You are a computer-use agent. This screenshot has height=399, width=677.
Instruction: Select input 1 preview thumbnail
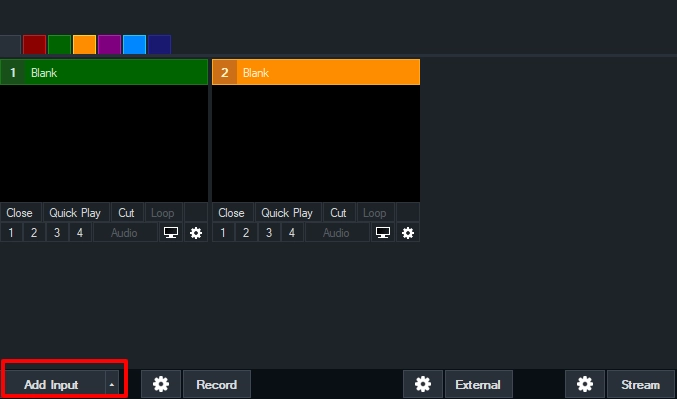point(104,143)
